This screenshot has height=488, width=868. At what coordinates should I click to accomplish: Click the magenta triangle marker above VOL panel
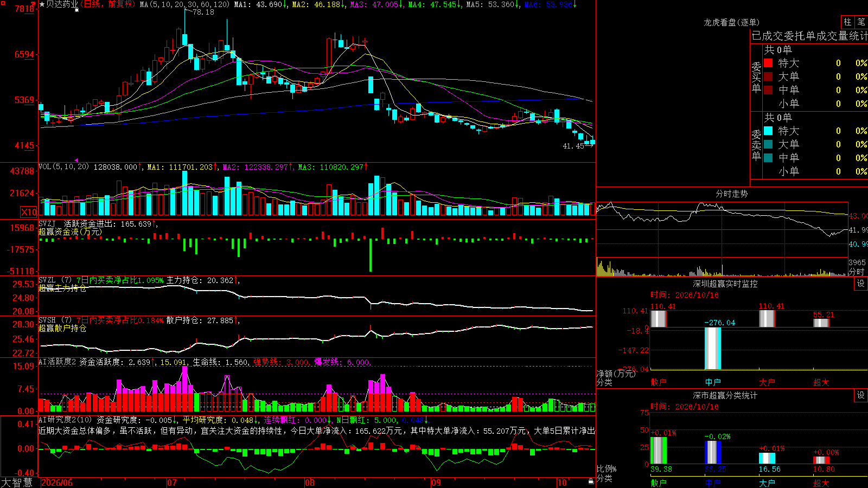pos(76,160)
